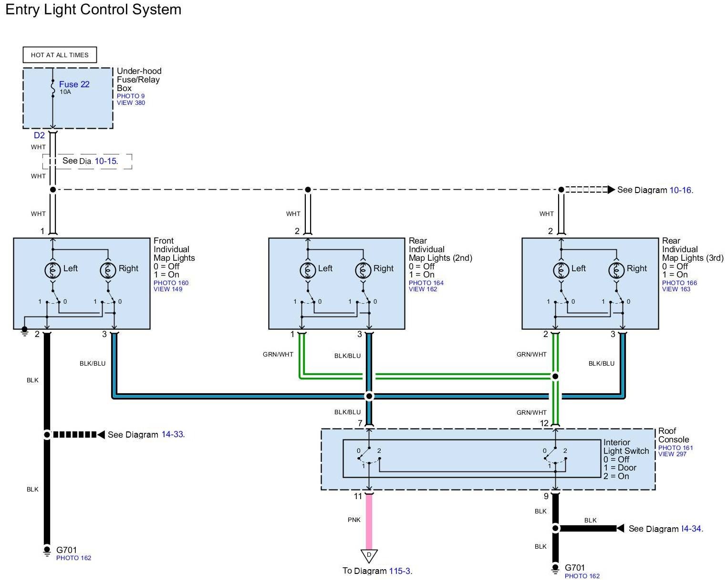Click the arrow pointing to See Diagram 10-16
This screenshot has height=583, width=728.
(x=611, y=190)
